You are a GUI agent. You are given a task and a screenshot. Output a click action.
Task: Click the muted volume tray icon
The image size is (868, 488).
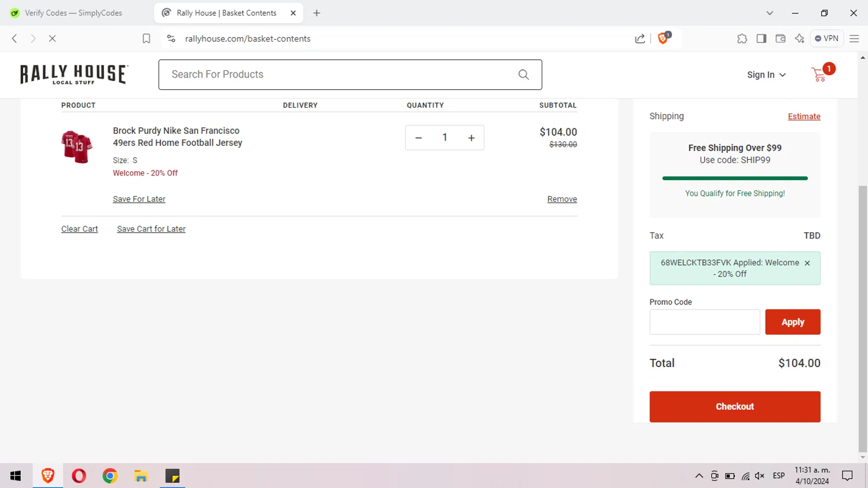click(x=760, y=476)
